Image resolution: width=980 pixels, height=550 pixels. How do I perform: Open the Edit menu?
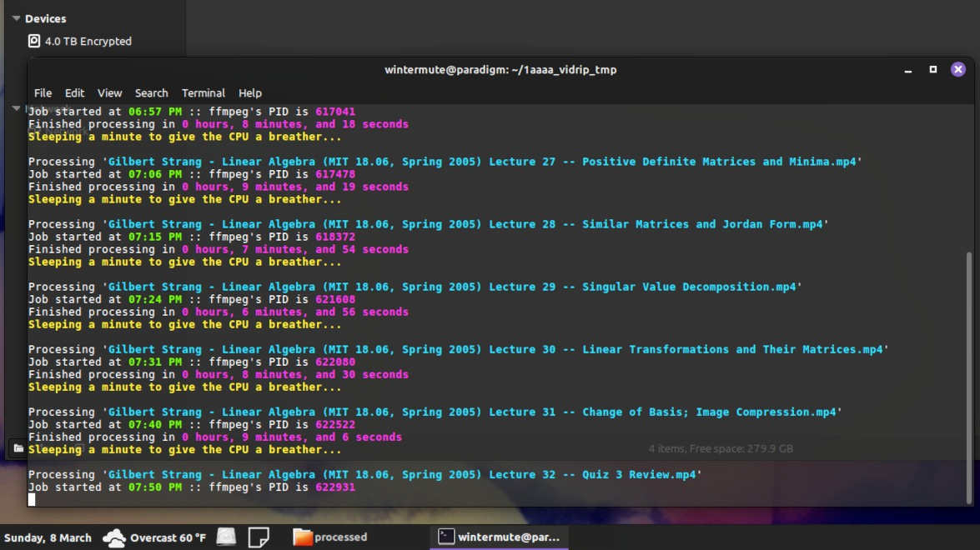coord(75,93)
